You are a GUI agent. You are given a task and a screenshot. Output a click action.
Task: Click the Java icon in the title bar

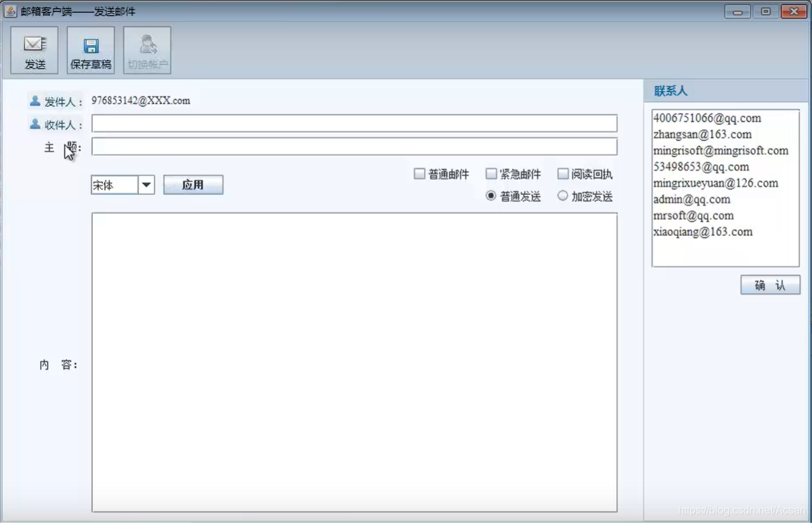point(10,11)
